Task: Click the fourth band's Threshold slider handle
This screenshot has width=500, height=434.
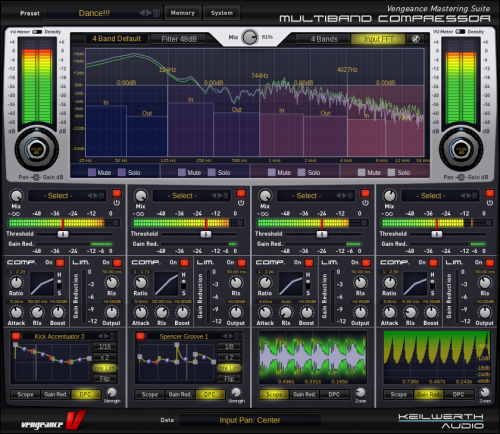Action: click(437, 234)
